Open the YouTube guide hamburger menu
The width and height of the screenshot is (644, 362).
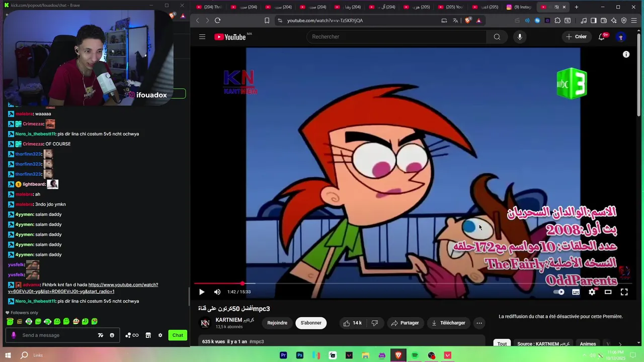(x=202, y=37)
